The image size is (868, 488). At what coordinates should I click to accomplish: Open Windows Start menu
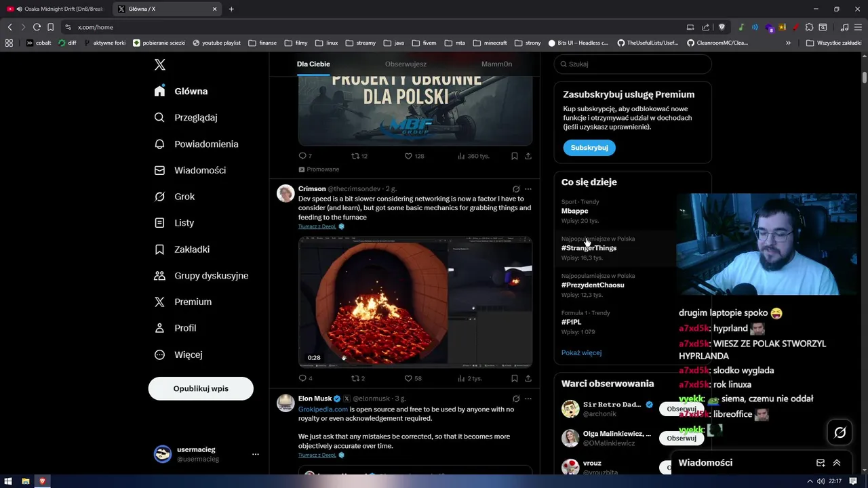(9, 481)
